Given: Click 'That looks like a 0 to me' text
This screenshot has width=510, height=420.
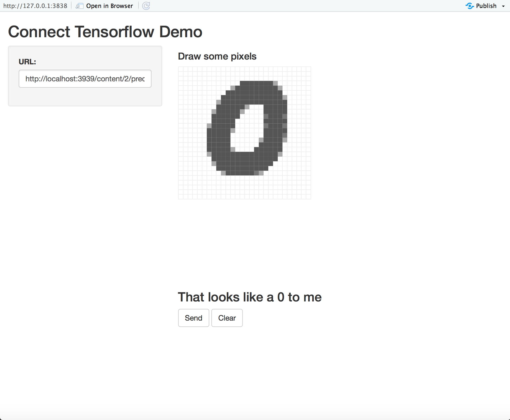Looking at the screenshot, I should tap(250, 297).
